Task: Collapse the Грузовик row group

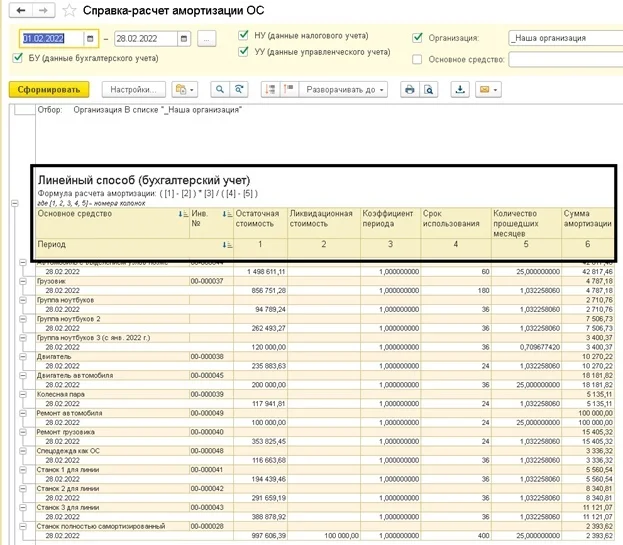Action: pos(22,282)
